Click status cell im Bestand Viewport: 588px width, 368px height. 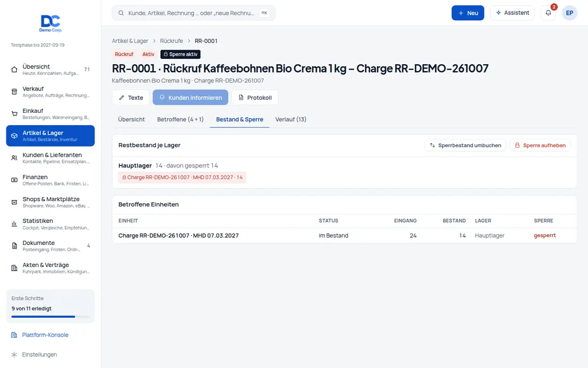334,235
